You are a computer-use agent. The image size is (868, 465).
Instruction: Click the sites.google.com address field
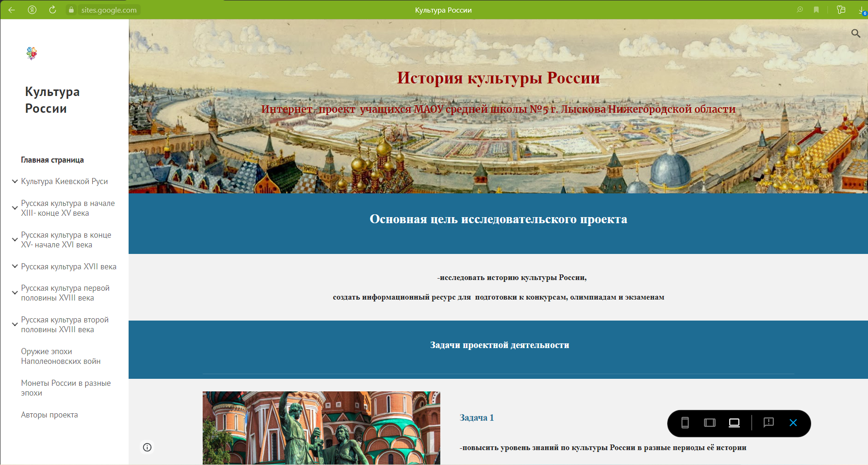109,10
